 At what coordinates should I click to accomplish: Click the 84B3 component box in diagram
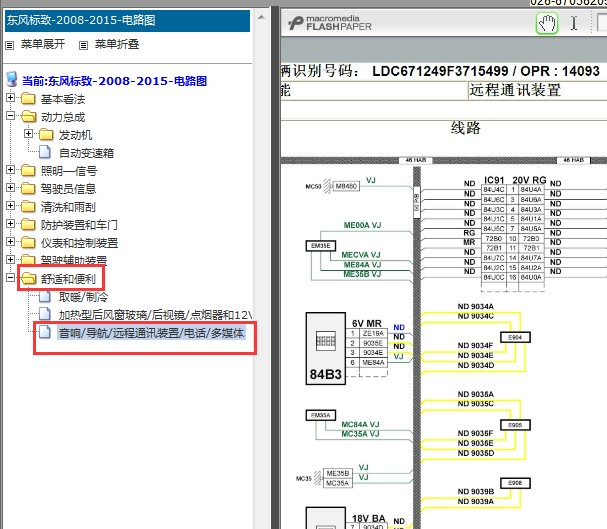coord(326,348)
